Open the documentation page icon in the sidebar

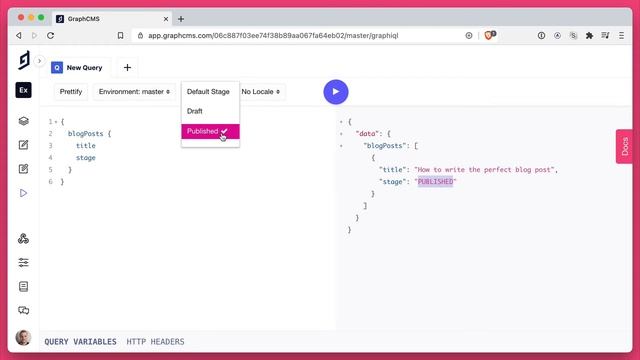tap(24, 287)
